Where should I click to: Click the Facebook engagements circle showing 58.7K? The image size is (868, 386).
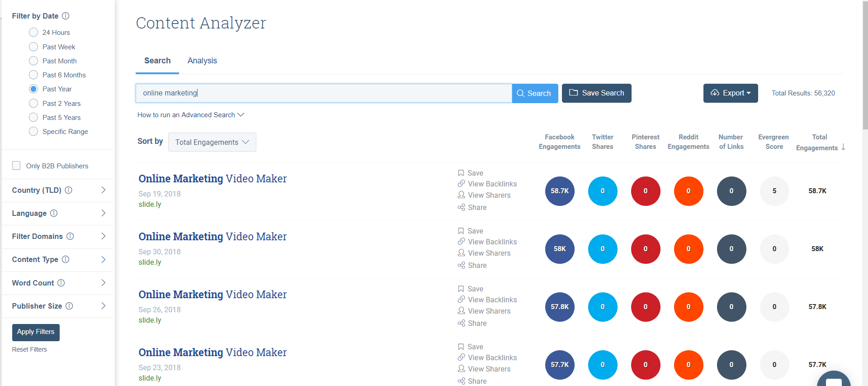click(560, 191)
